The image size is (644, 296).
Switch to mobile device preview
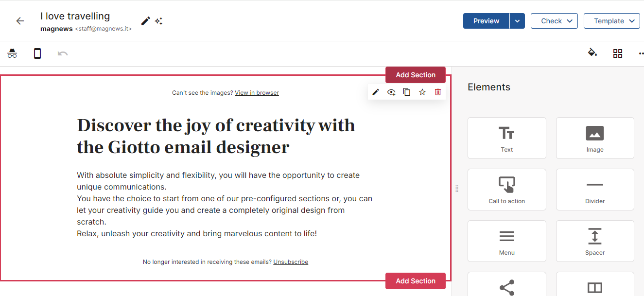coord(37,53)
